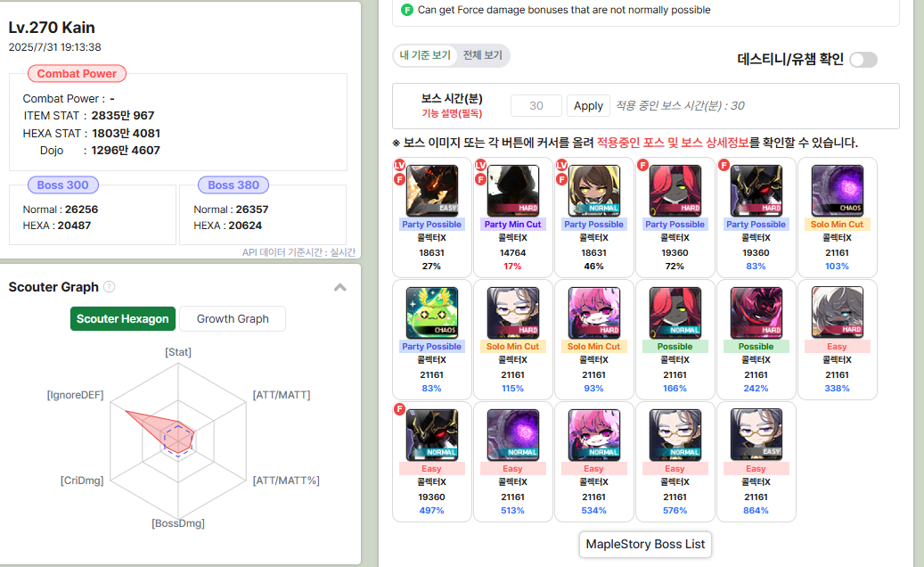
Task: Collapse the Scouter Graph panel chevron
Action: tap(340, 288)
